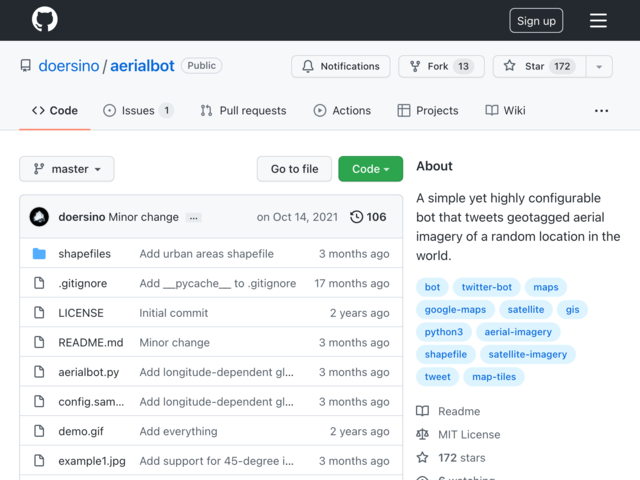Click the Notifications bell button
The image size is (640, 480).
[340, 66]
